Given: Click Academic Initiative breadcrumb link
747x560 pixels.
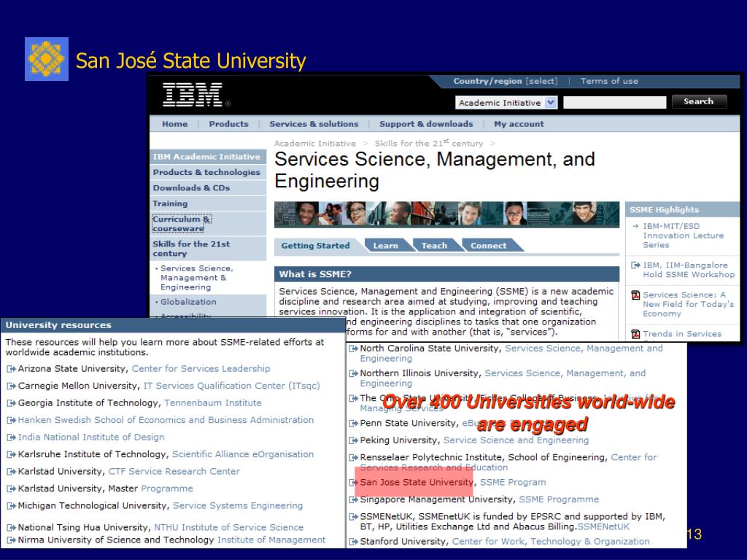Looking at the screenshot, I should [x=315, y=144].
